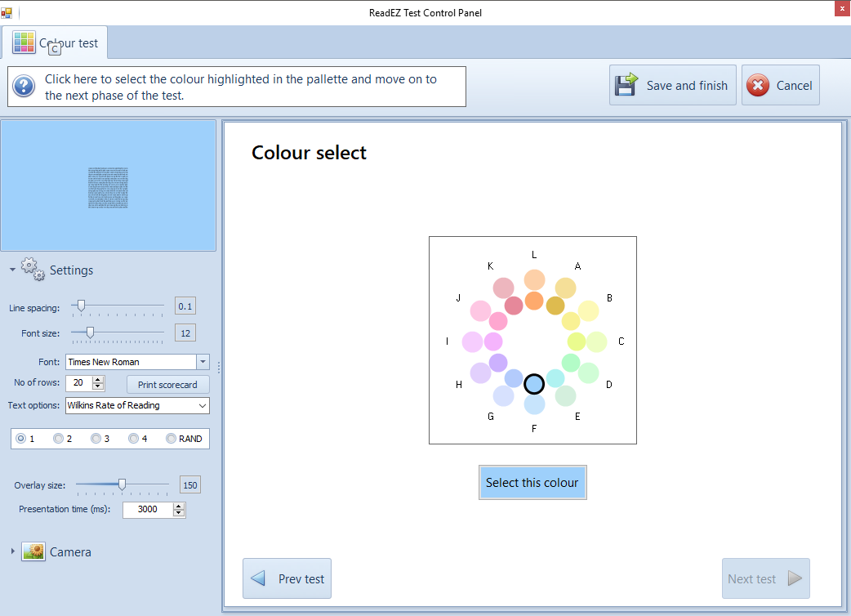Click the colour grid icon on the tab
Image resolution: width=851 pixels, height=616 pixels.
24,43
